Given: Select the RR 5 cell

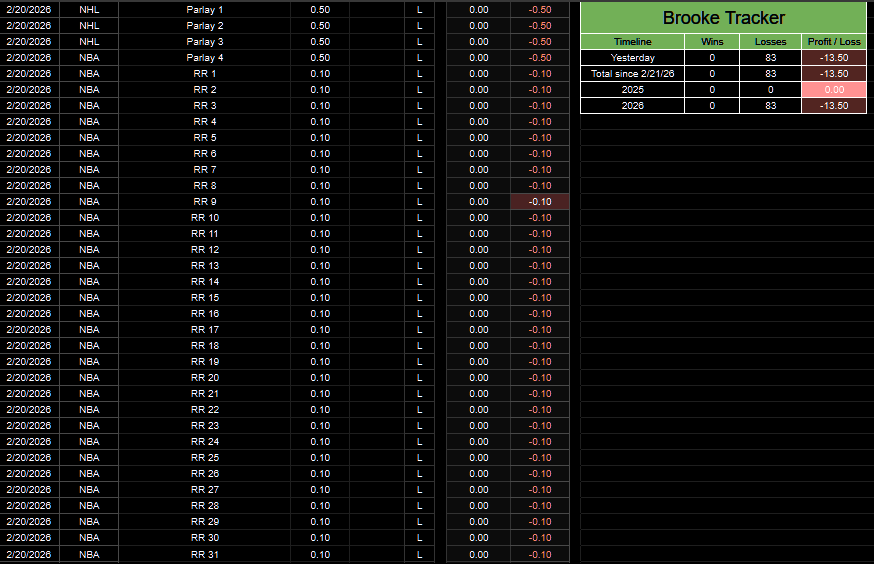Looking at the screenshot, I should tap(205, 138).
